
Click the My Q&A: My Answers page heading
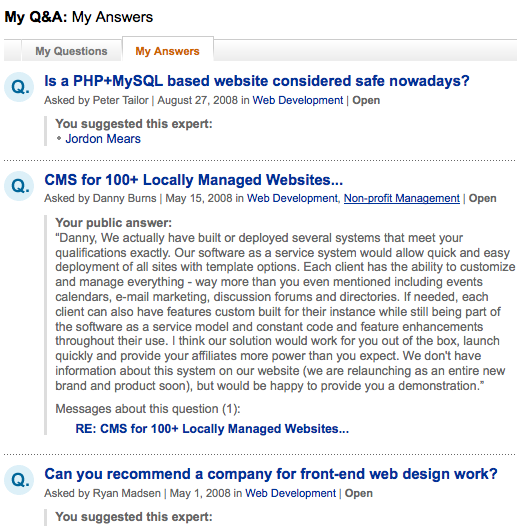click(x=79, y=17)
